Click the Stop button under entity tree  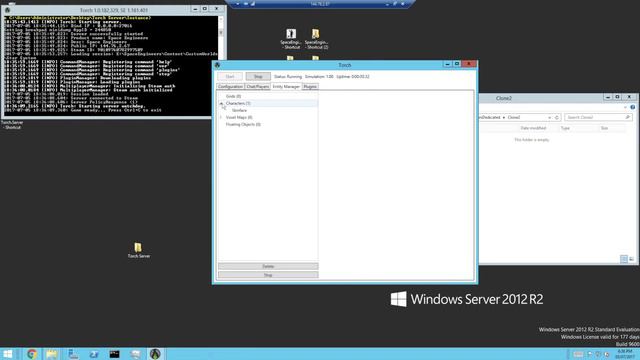(268, 275)
